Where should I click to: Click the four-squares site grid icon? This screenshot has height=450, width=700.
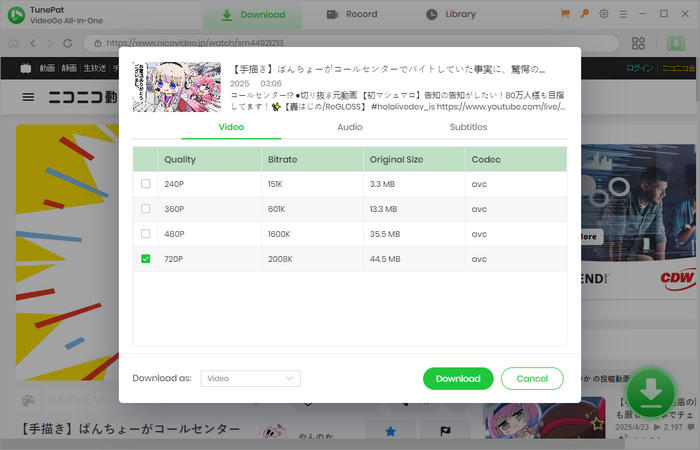click(638, 43)
